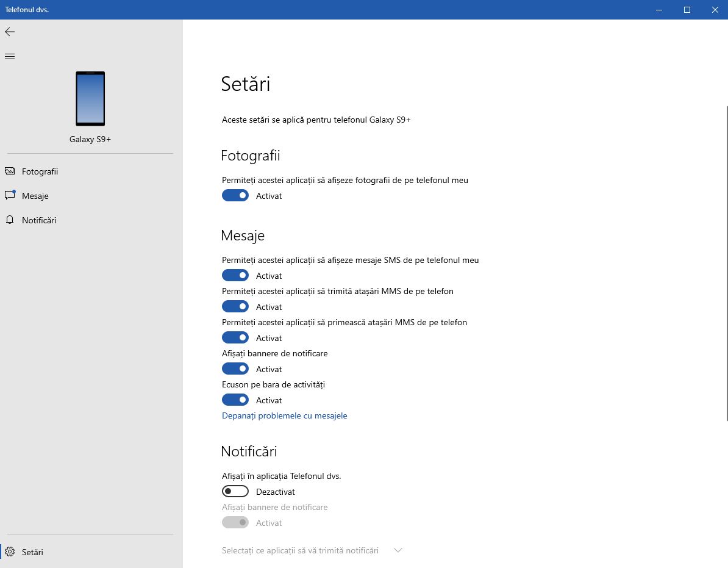Turn off afișarea mesajelor SMS
Viewport: 728px width, 568px height.
(235, 275)
